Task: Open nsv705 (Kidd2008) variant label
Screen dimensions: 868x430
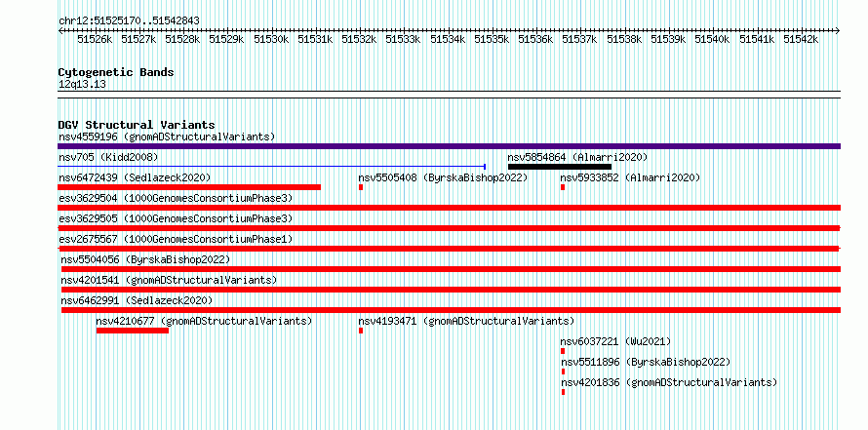Action: [x=108, y=157]
